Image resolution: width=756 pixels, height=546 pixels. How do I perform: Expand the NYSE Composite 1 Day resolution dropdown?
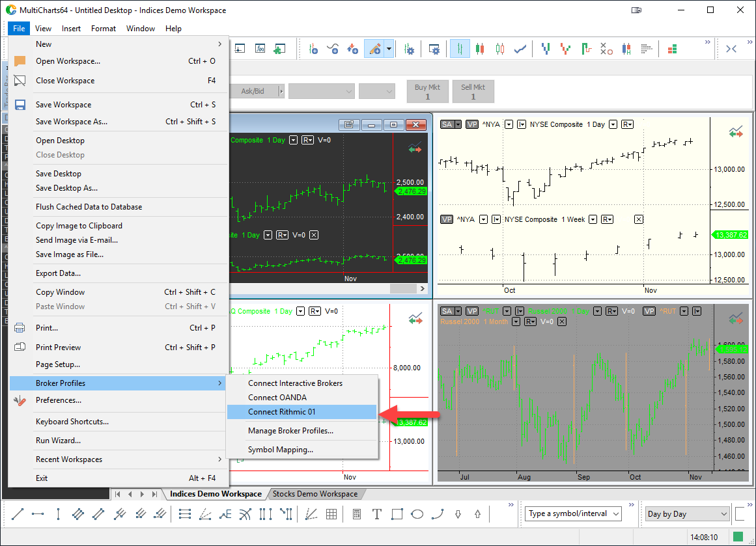[613, 124]
